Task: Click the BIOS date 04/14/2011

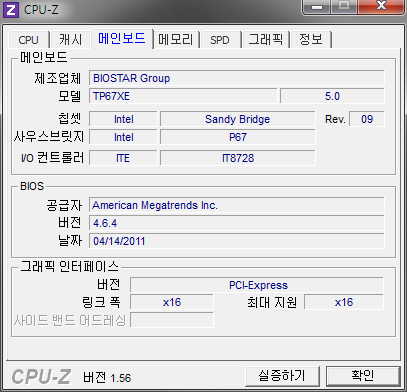Action: (237, 241)
